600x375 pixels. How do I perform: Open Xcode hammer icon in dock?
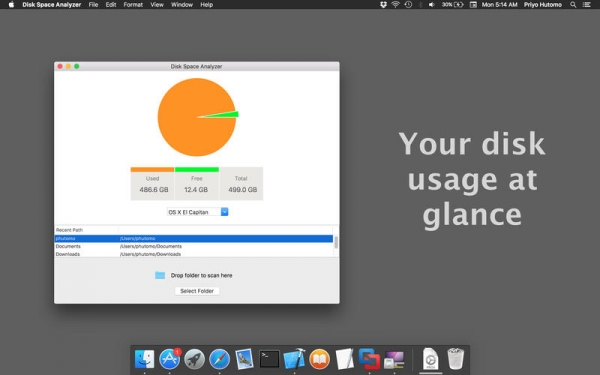[x=294, y=359]
